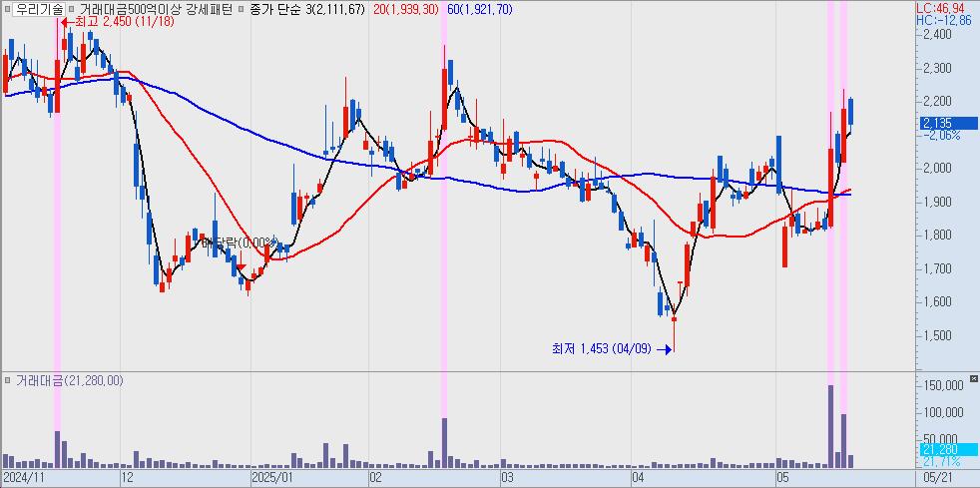This screenshot has height=488, width=980.
Task: Click the 배당락(0,00%) annotation on chart
Action: (x=239, y=242)
